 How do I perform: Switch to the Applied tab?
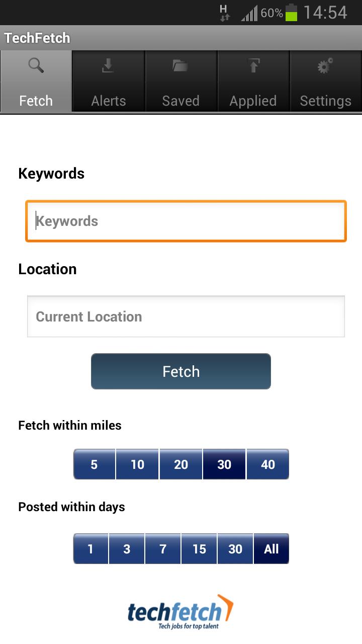coord(253,101)
